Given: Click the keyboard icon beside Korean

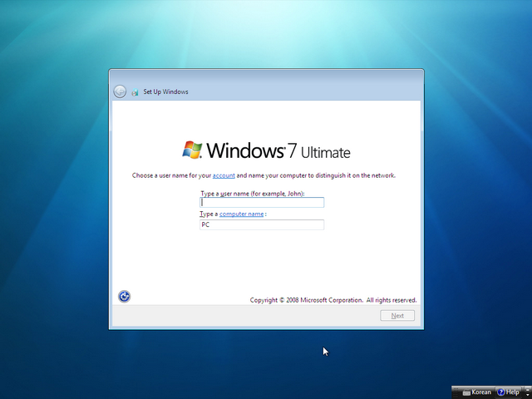Looking at the screenshot, I should (466, 392).
